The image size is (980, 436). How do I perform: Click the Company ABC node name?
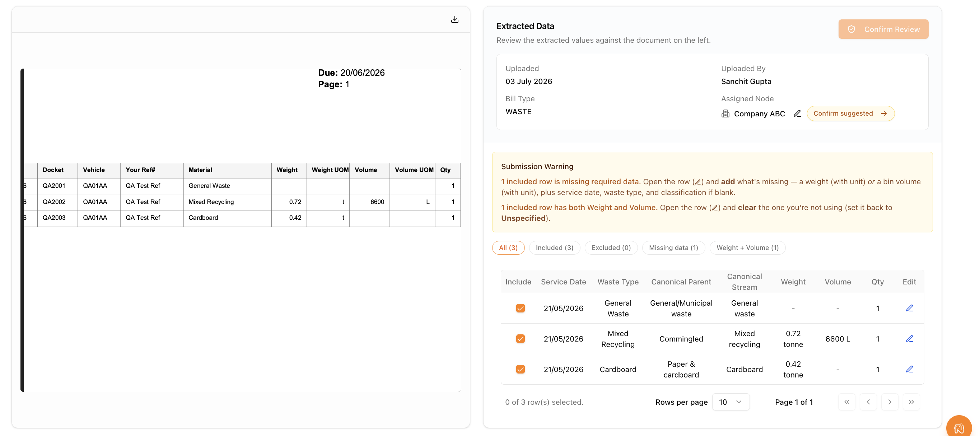(759, 114)
